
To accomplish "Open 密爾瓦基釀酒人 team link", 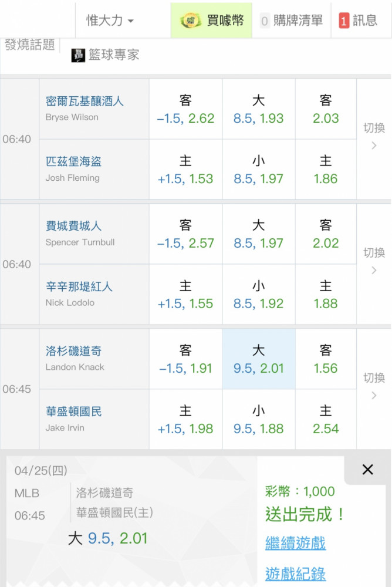I will (85, 101).
